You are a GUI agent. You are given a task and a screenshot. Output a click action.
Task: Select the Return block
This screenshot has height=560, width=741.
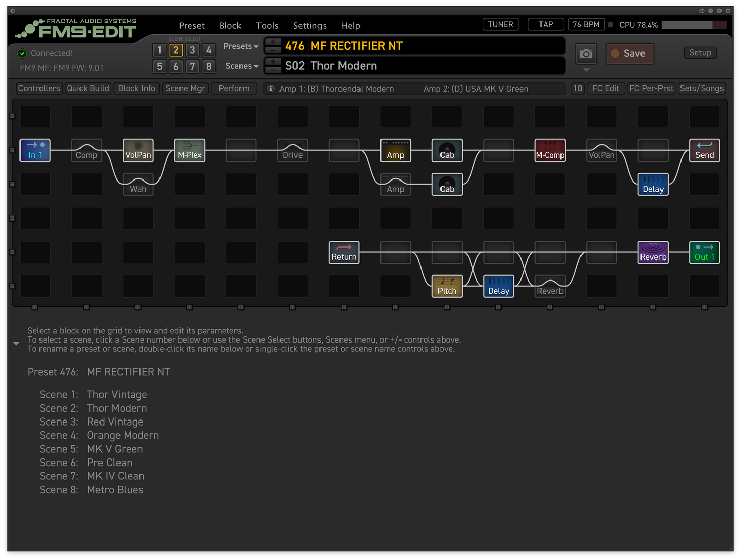[x=344, y=252]
